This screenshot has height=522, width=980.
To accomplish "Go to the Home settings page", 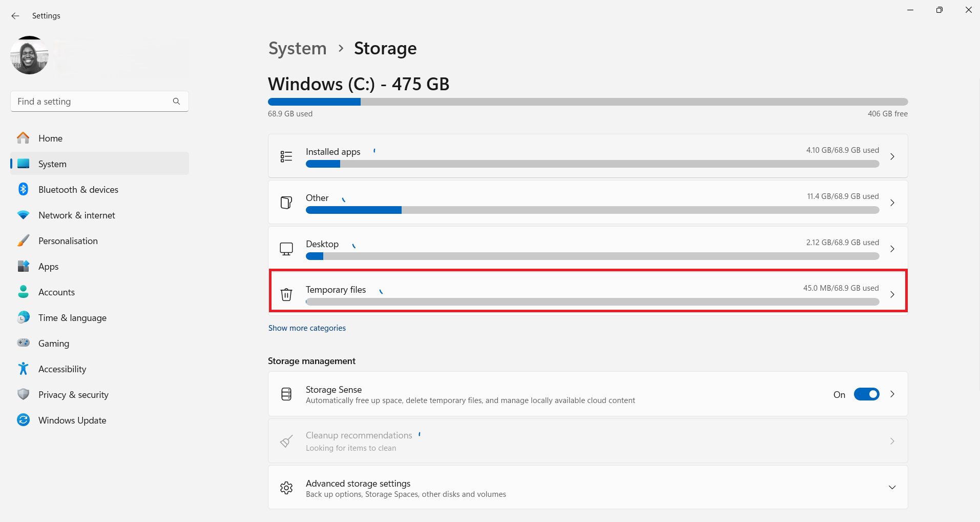I will point(50,138).
